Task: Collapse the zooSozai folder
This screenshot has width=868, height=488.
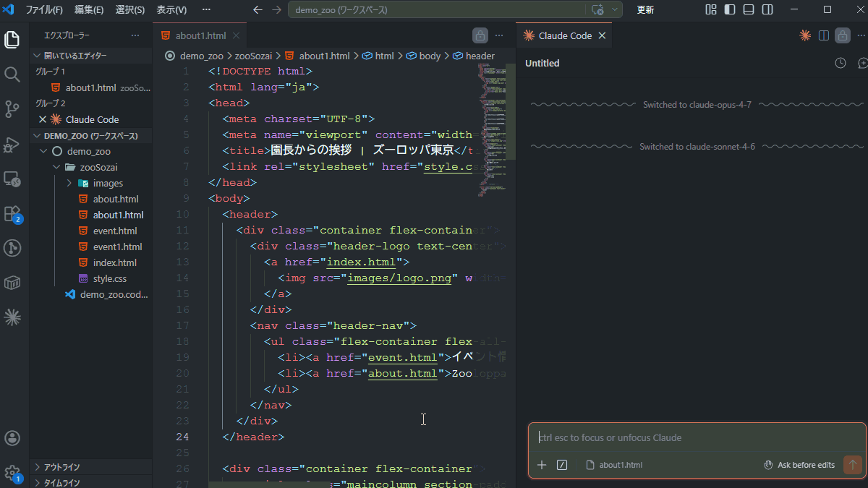Action: click(x=98, y=167)
